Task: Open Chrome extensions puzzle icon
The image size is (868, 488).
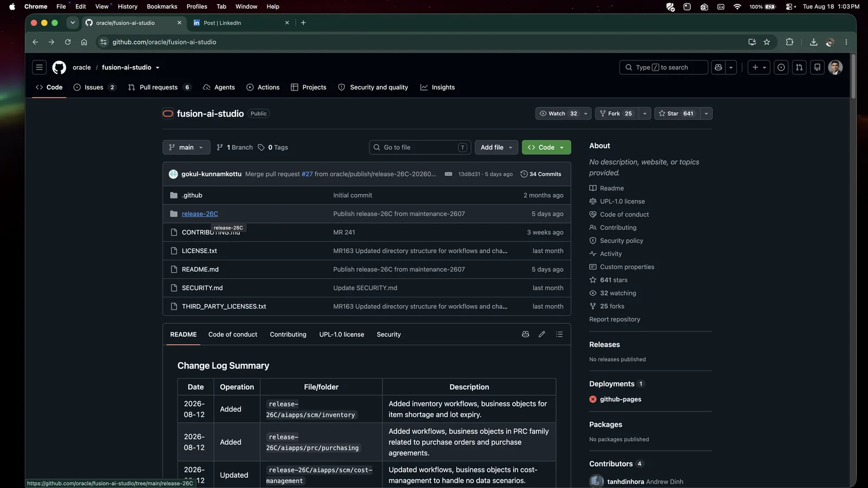Action: pos(789,42)
